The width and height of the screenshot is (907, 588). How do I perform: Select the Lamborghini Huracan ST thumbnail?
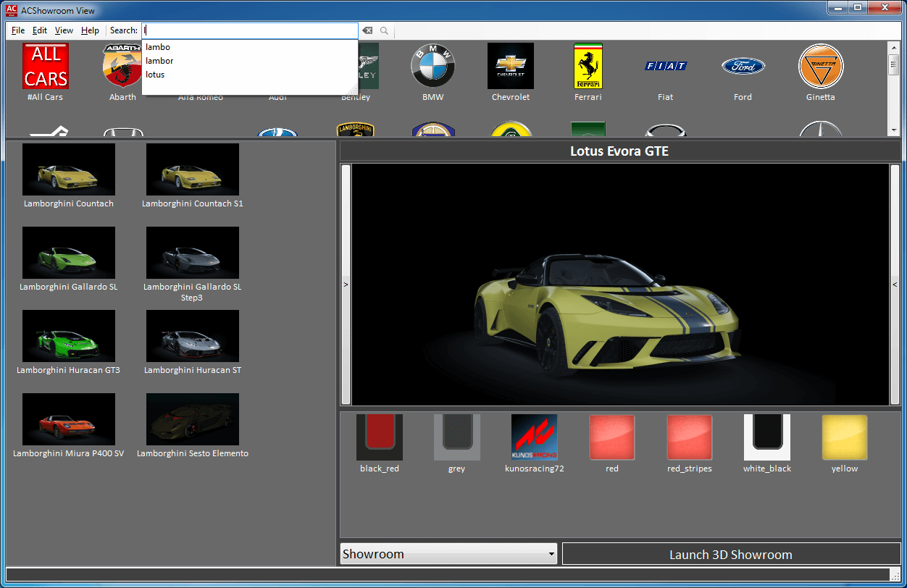[x=193, y=336]
